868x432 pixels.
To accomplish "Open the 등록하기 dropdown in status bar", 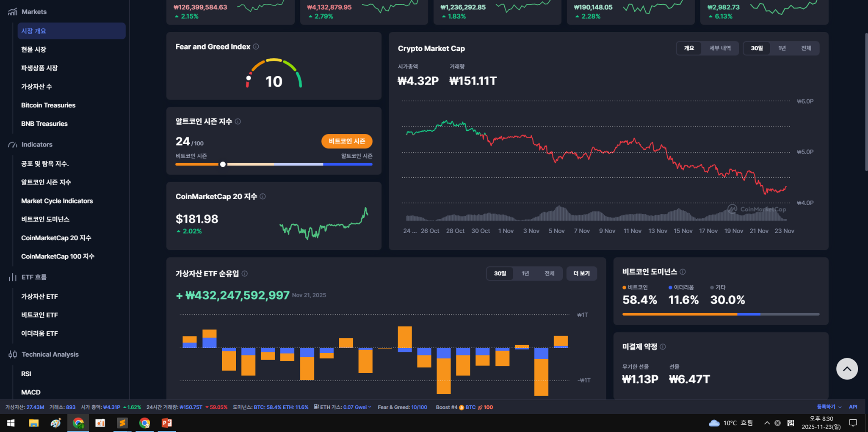I will pos(829,407).
